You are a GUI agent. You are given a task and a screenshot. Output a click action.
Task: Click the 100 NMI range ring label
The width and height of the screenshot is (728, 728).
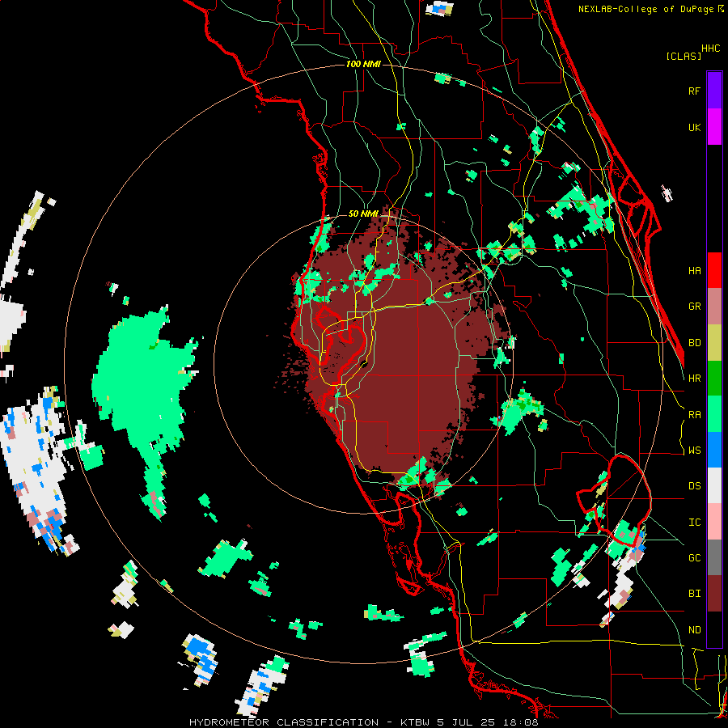pos(363,64)
